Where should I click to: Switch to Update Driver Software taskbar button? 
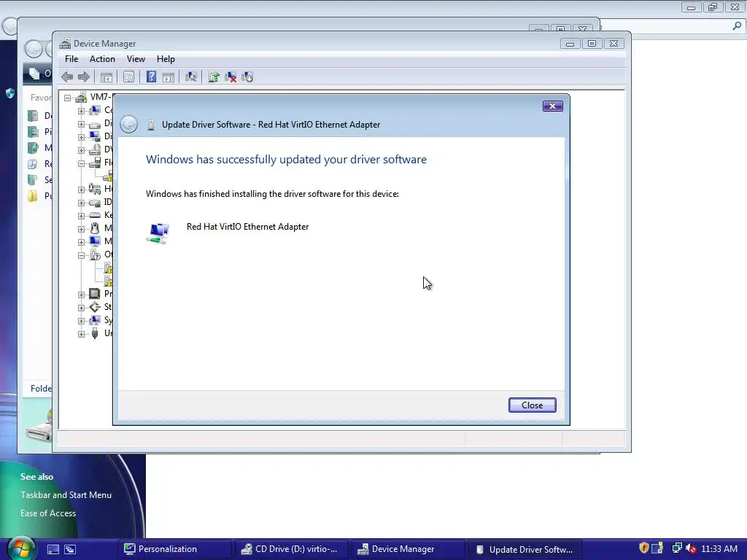tap(525, 549)
